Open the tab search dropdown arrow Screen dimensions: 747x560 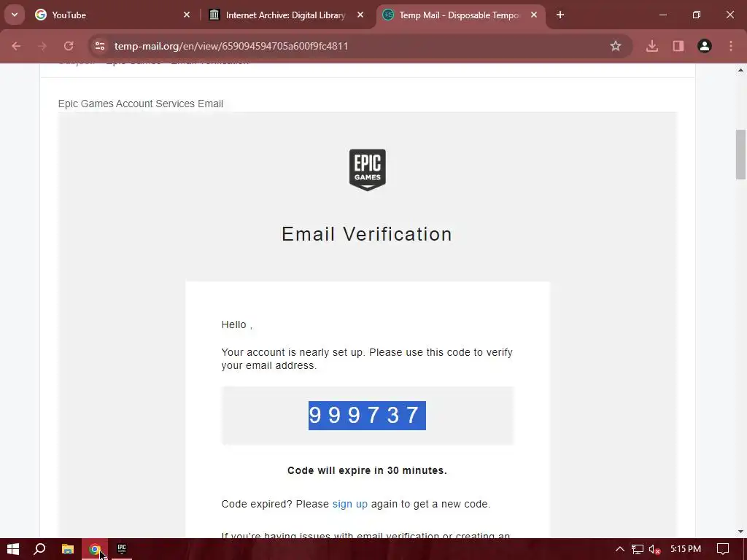(x=15, y=15)
